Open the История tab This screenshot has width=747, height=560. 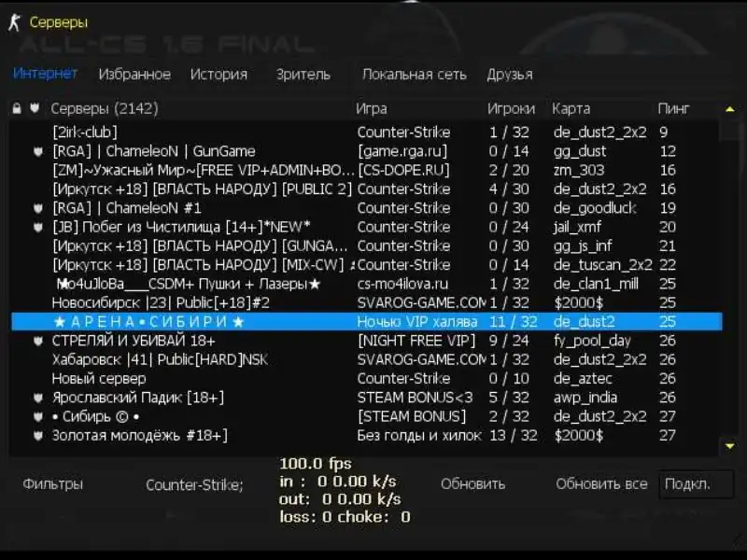tap(218, 74)
